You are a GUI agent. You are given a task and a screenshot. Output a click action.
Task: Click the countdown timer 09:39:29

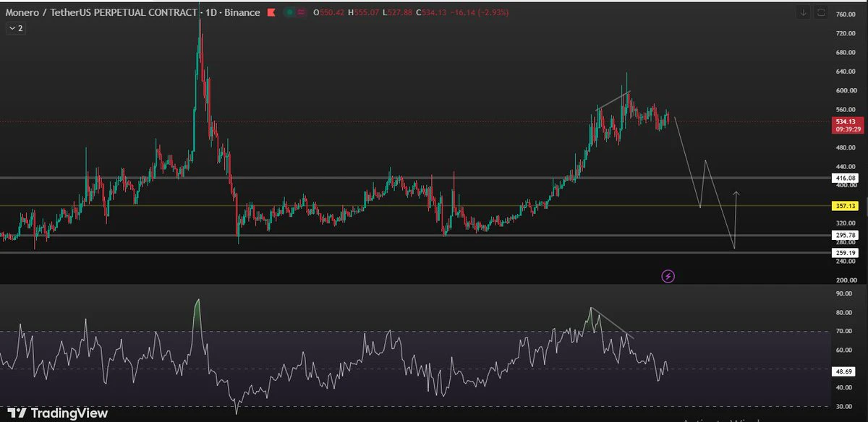point(849,129)
